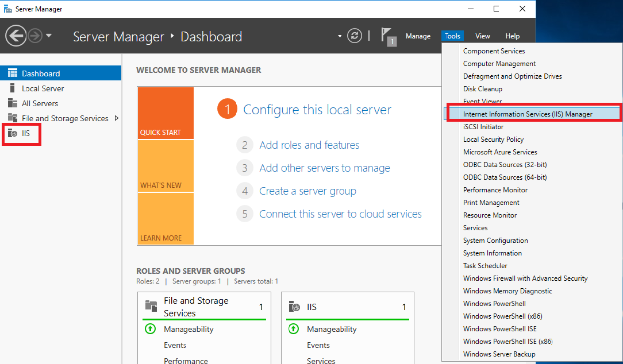
Task: Click the Add roles and features link
Action: coord(309,145)
